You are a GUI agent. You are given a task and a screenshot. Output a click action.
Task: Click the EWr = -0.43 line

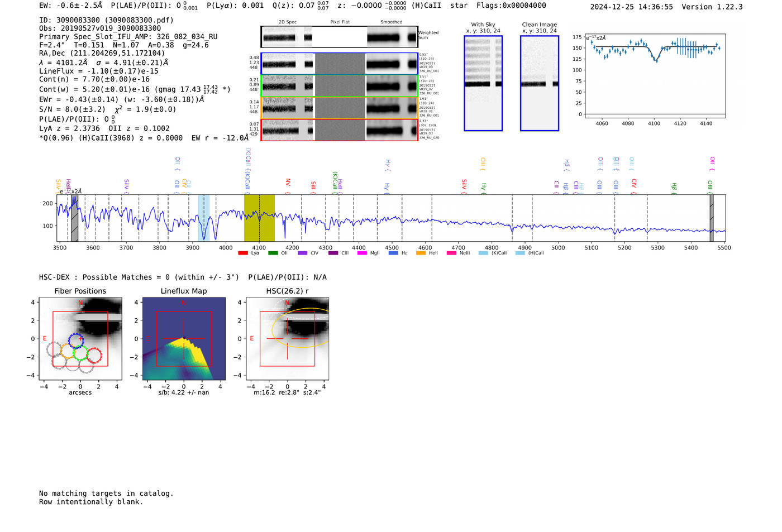(122, 99)
